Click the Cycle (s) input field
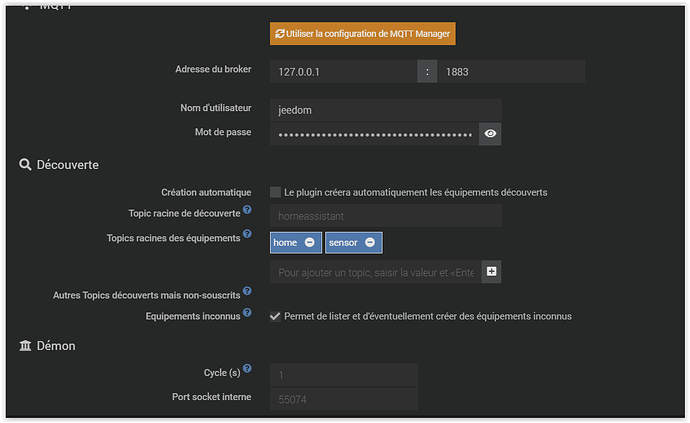This screenshot has height=423, width=690. tap(343, 376)
